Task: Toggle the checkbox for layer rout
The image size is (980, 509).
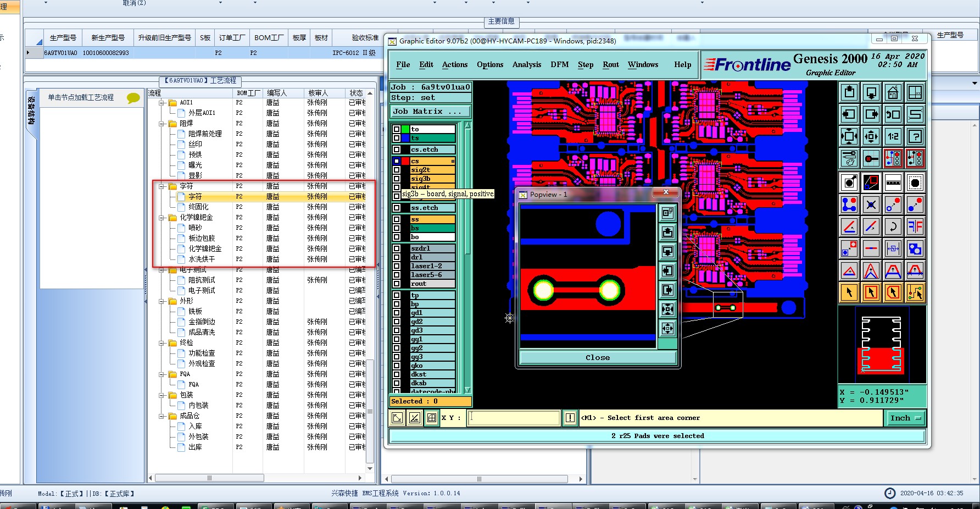Action: pyautogui.click(x=397, y=284)
